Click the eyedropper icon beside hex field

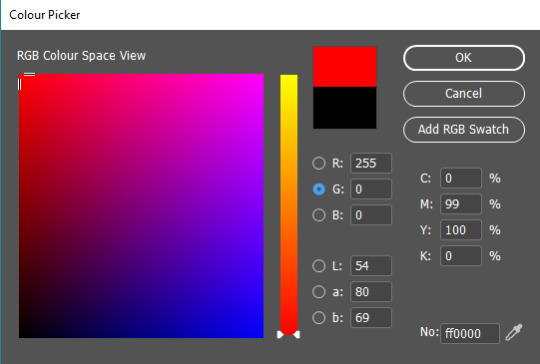pyautogui.click(x=514, y=332)
